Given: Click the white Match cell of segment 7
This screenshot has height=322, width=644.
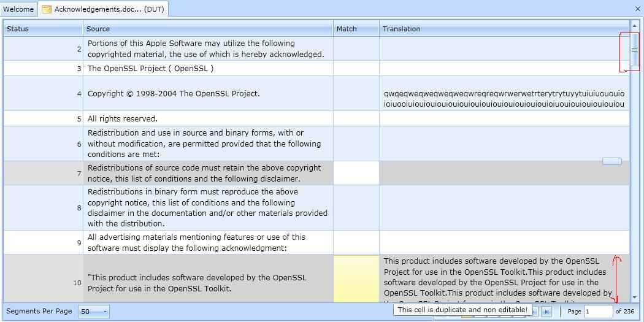Looking at the screenshot, I should click(x=356, y=174).
